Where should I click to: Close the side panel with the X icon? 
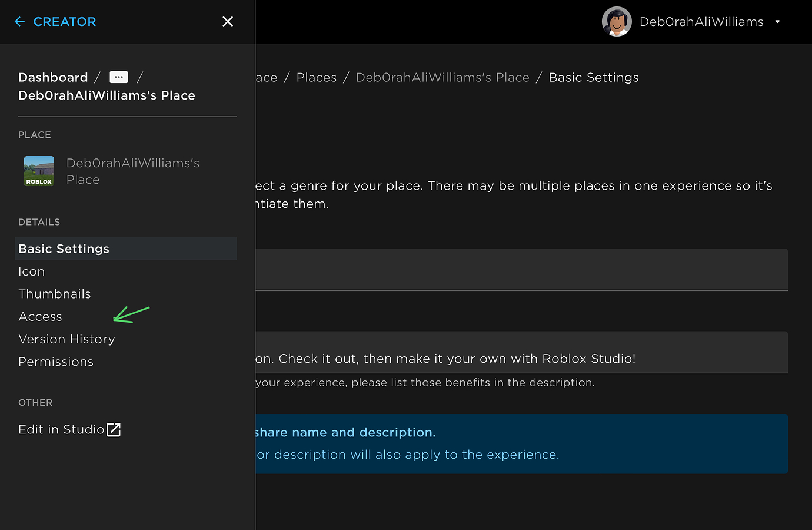click(228, 22)
